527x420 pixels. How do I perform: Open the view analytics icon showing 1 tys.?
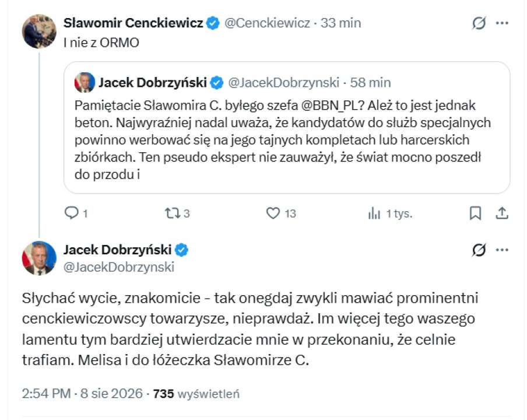[374, 213]
